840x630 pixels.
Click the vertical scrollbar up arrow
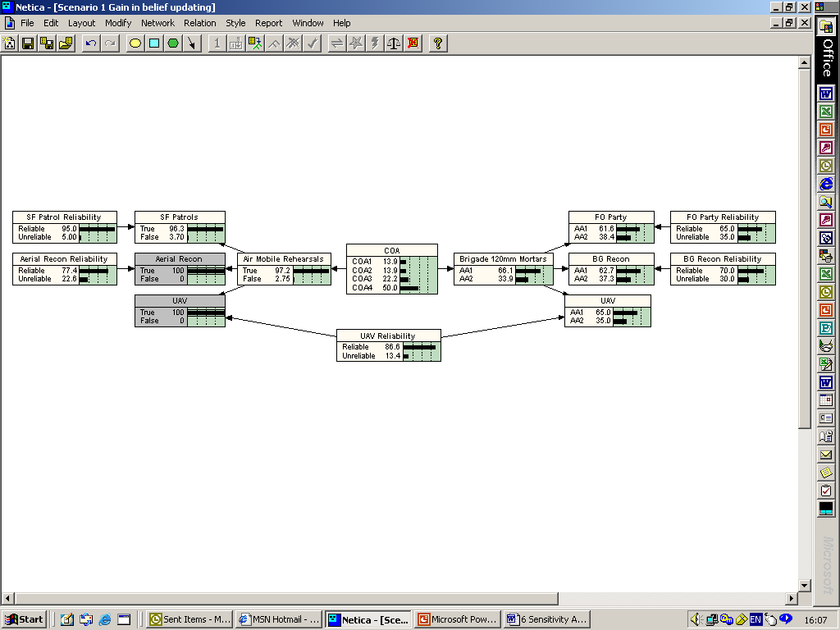click(x=804, y=62)
